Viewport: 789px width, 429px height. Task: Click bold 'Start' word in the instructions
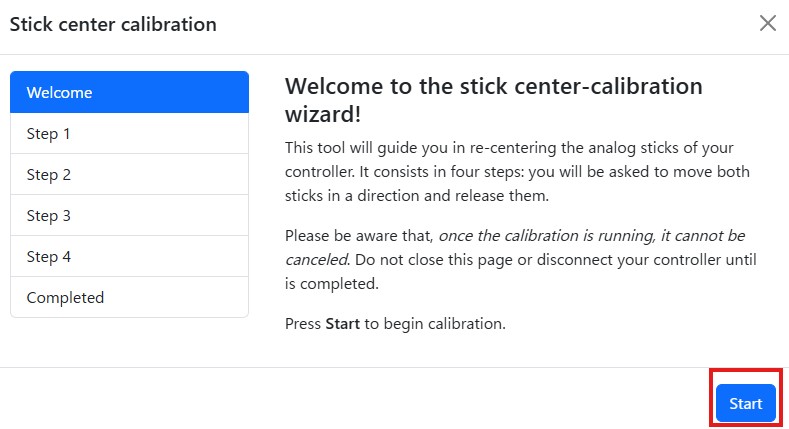point(343,325)
